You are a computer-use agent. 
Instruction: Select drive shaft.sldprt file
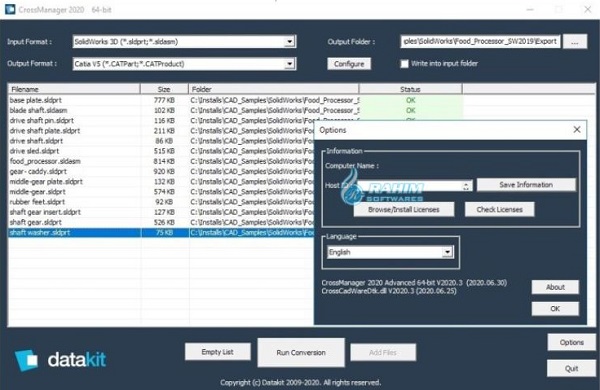(36, 141)
